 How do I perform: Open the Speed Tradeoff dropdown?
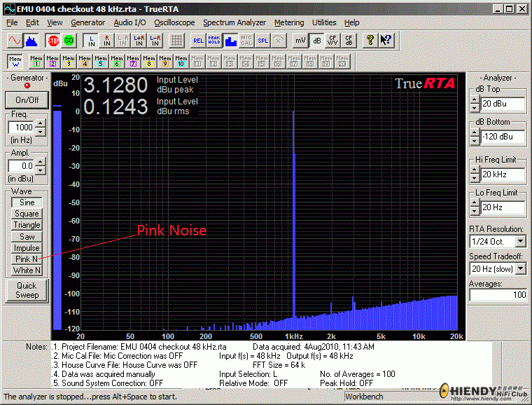tap(521, 269)
